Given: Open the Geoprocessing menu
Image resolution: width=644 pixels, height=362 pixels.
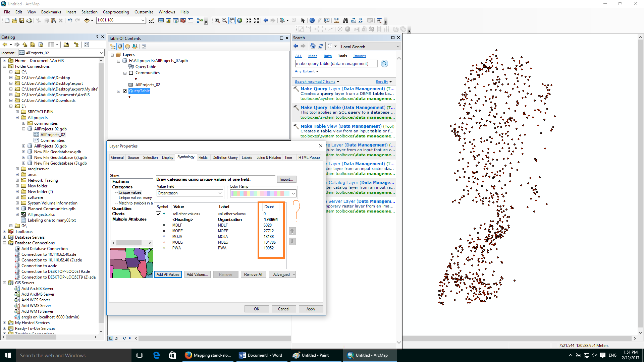Looking at the screenshot, I should 116,12.
